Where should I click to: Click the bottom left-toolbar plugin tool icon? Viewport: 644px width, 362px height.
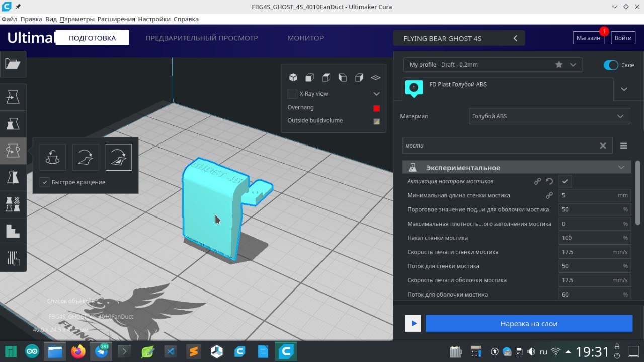pos(13,258)
